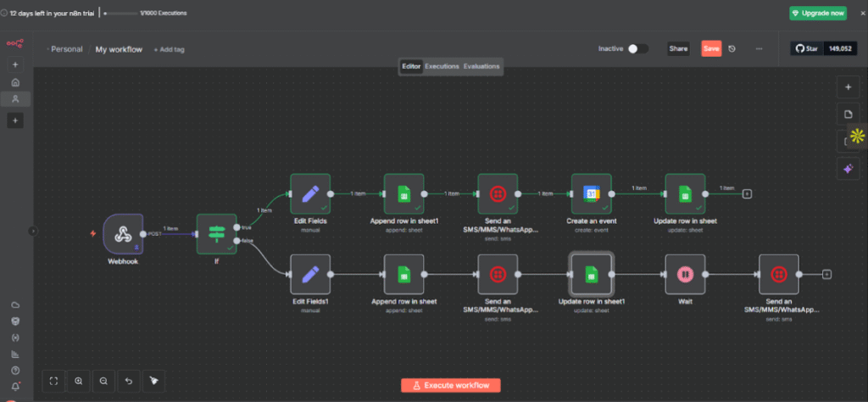Switch to the Evaluations tab

point(481,66)
